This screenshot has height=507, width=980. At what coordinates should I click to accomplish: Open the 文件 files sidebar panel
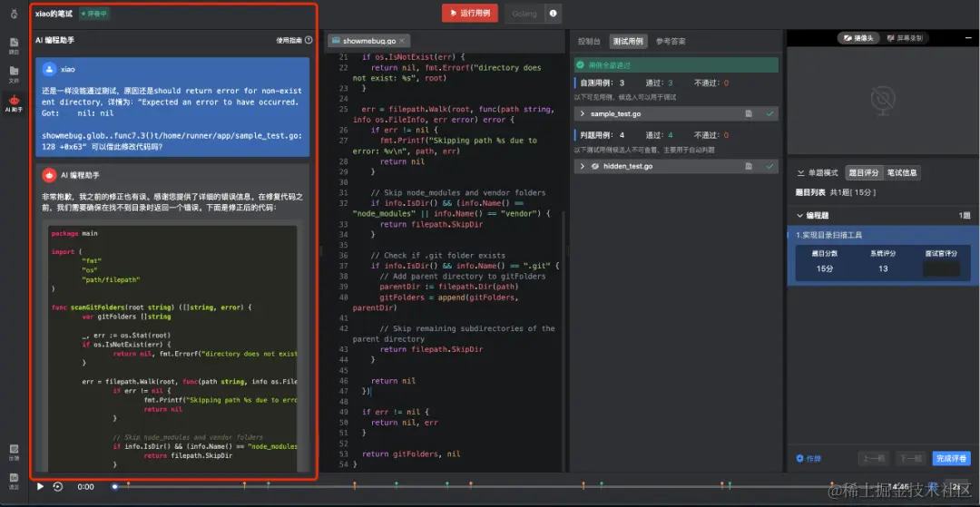(x=14, y=73)
